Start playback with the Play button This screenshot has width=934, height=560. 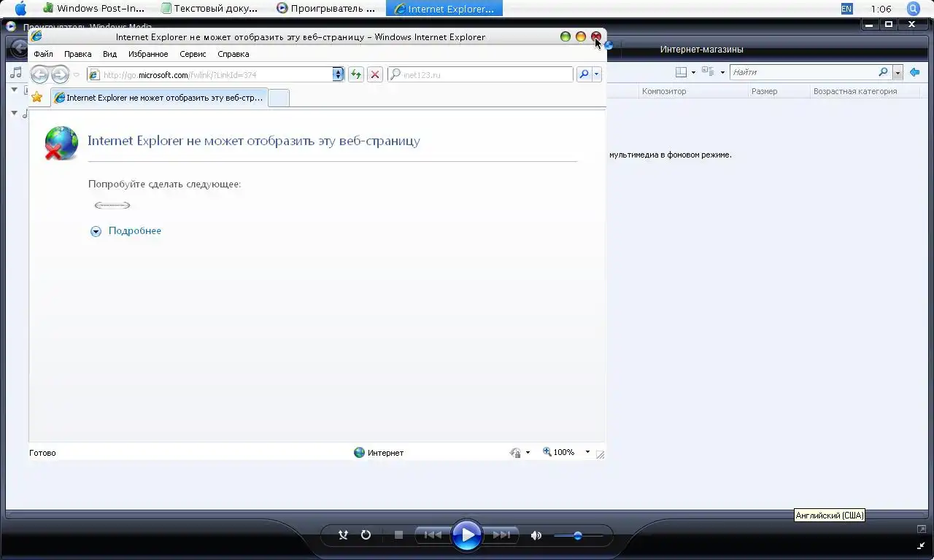click(467, 535)
